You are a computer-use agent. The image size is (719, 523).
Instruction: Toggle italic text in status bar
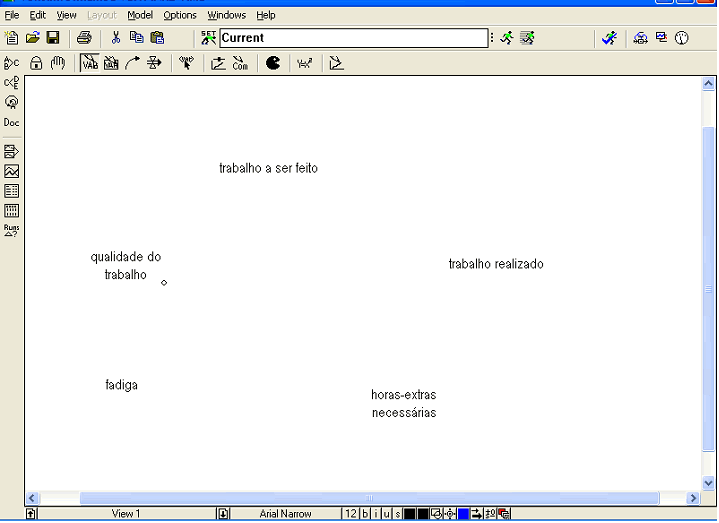[376, 514]
